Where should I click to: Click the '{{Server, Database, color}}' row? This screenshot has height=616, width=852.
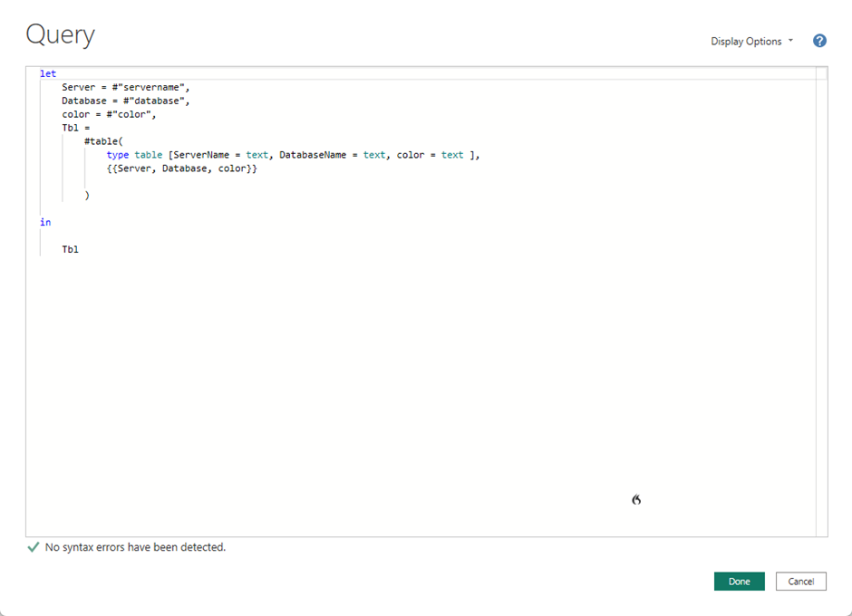pos(181,168)
